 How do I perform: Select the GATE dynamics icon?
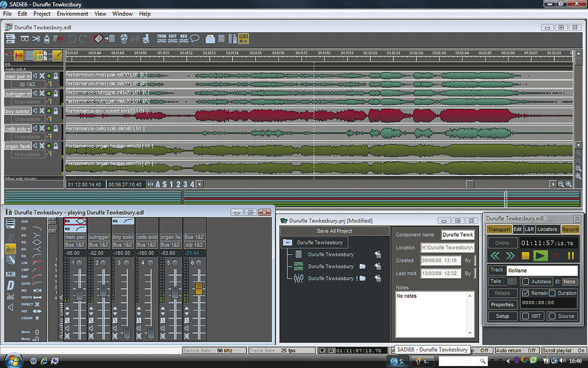(x=36, y=283)
